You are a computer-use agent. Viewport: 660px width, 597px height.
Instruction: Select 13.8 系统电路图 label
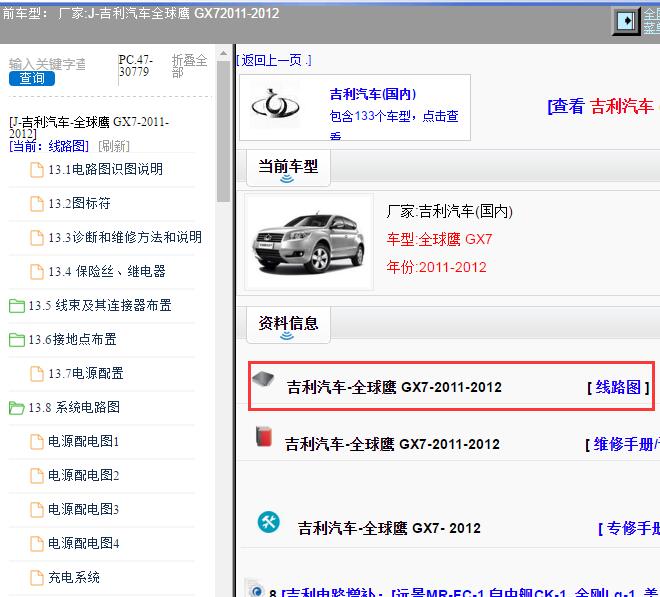(74, 407)
